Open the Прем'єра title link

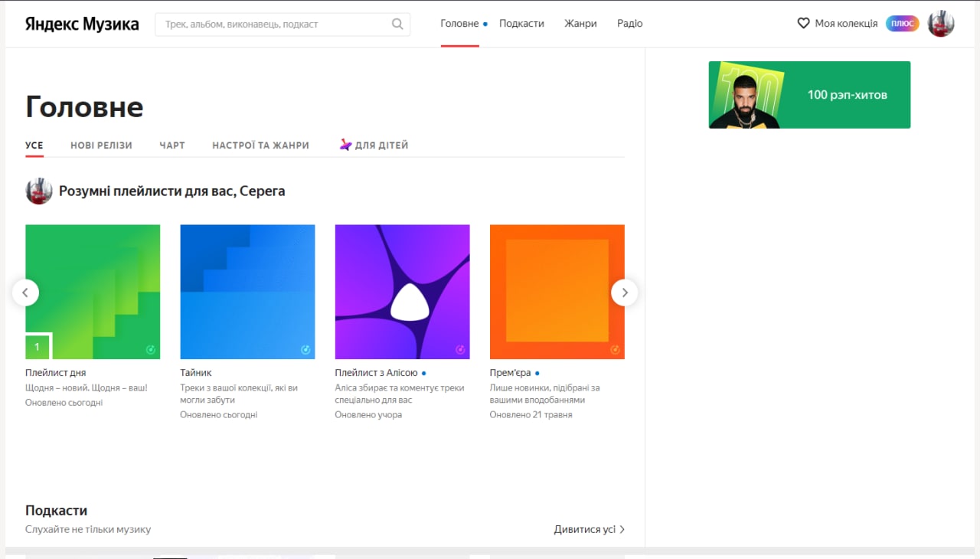tap(510, 373)
